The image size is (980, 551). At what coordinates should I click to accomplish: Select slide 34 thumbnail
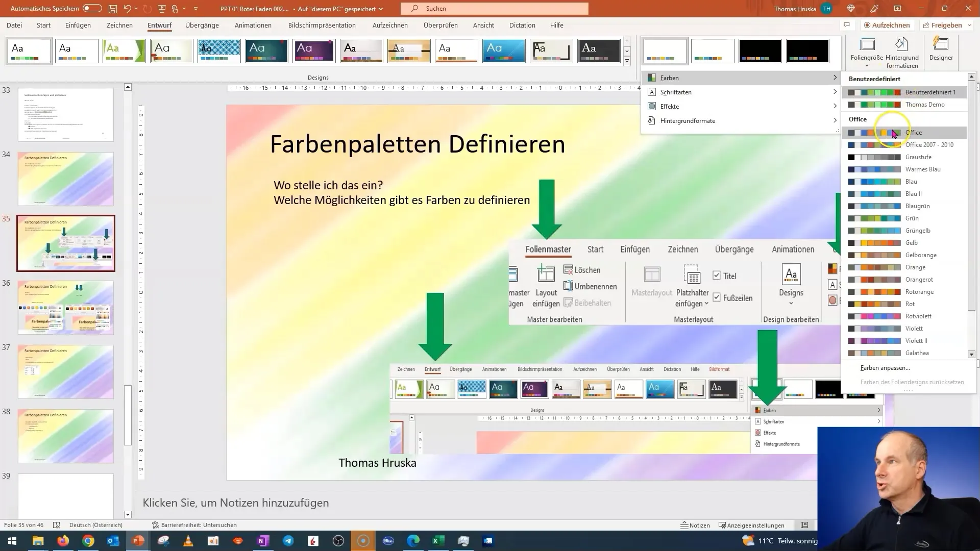pos(66,179)
